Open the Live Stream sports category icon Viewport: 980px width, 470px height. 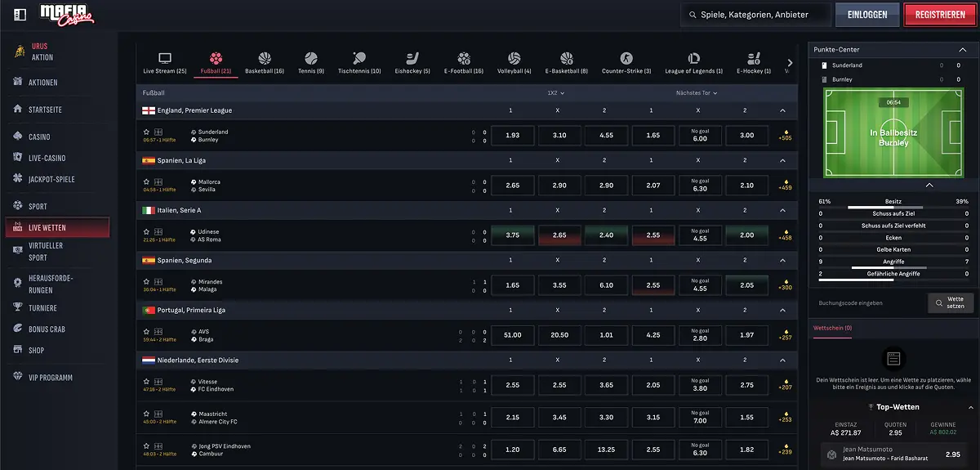pos(165,59)
